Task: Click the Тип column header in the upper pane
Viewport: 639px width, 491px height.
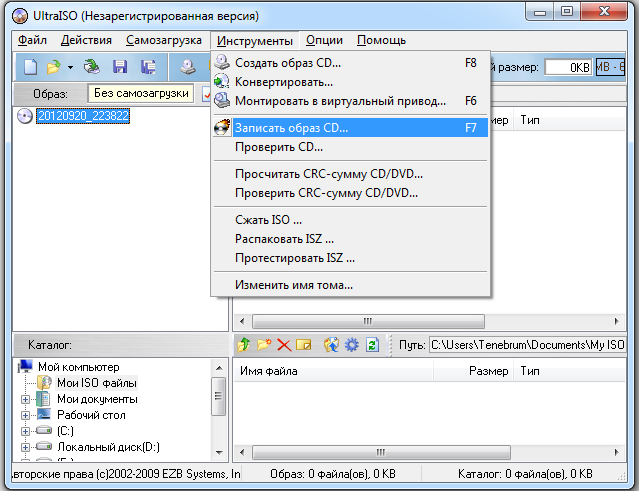Action: tap(569, 120)
